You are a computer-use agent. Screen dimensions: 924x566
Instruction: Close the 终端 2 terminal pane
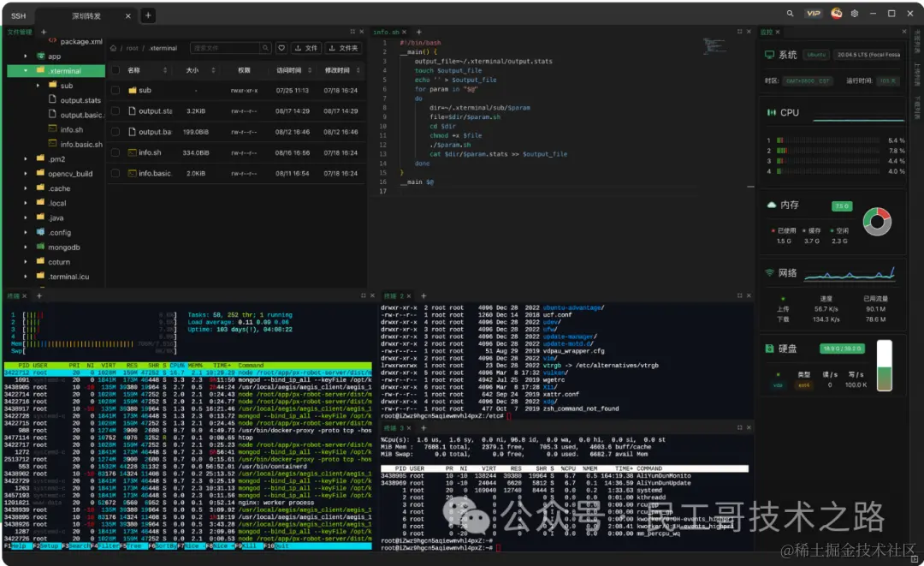[749, 296]
